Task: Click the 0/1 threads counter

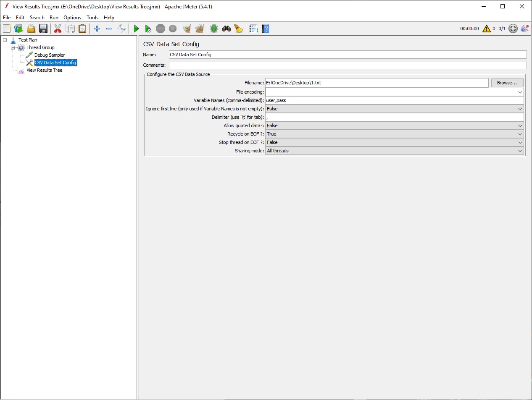Action: click(x=502, y=29)
